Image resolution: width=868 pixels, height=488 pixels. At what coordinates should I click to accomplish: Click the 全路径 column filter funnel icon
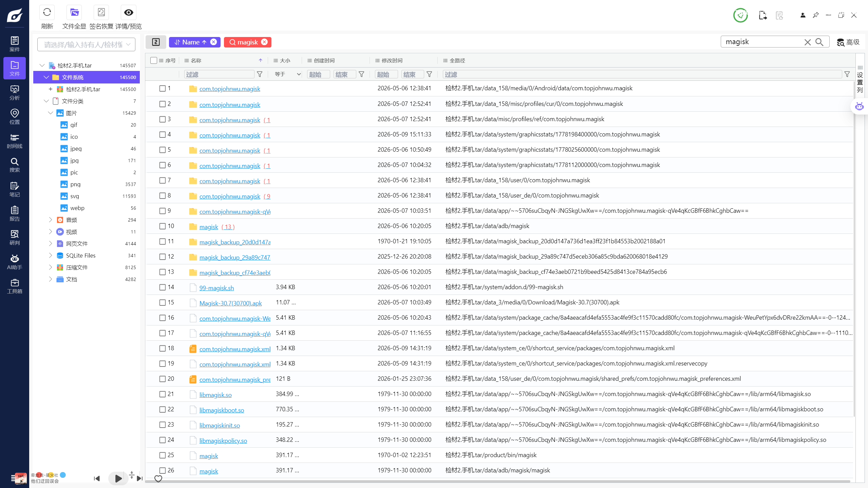[847, 74]
